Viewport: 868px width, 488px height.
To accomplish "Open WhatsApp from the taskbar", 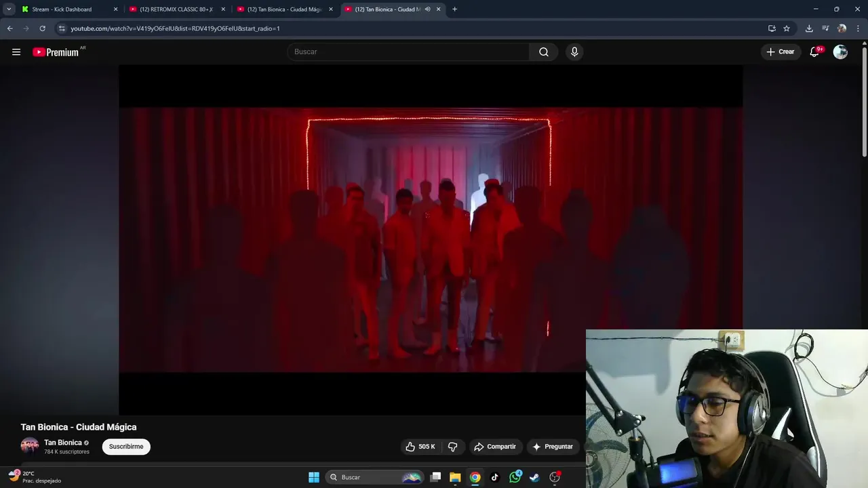I will [515, 477].
